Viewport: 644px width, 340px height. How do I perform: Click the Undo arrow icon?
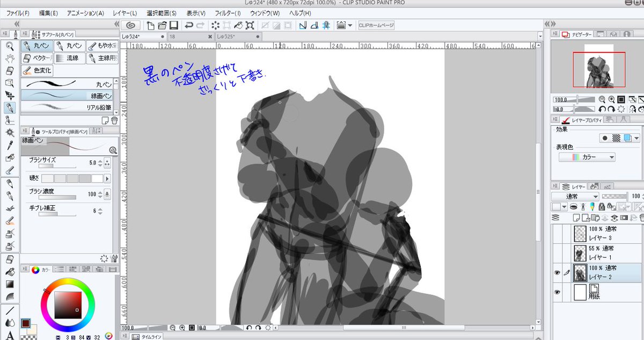[x=188, y=25]
